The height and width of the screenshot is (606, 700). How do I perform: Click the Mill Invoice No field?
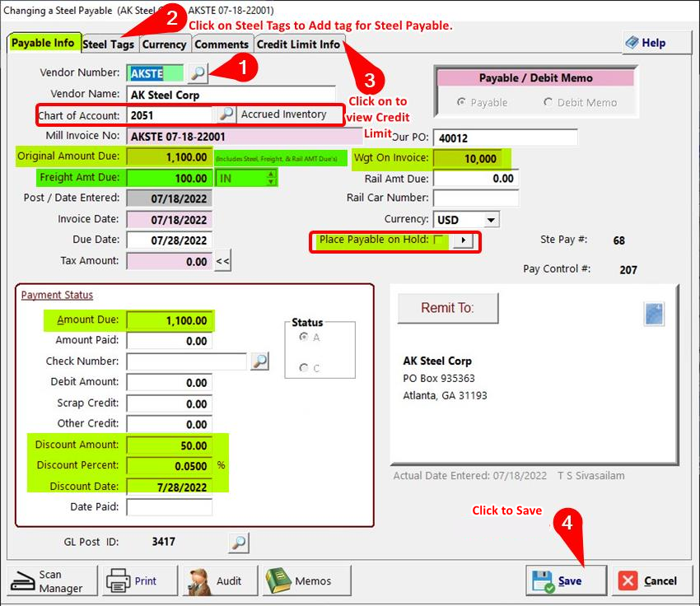[x=245, y=137]
